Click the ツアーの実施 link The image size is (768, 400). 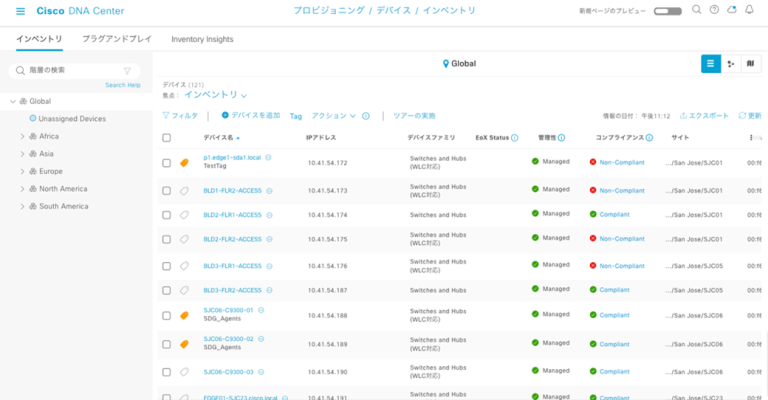tap(414, 116)
